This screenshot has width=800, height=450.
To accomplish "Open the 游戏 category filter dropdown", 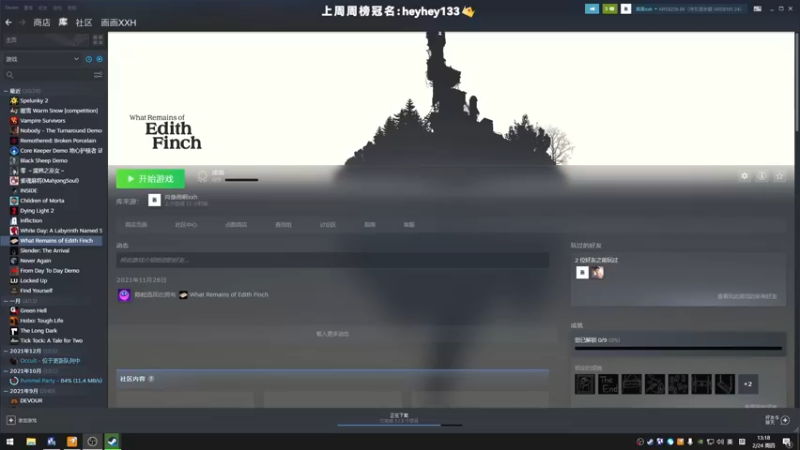I will point(42,59).
